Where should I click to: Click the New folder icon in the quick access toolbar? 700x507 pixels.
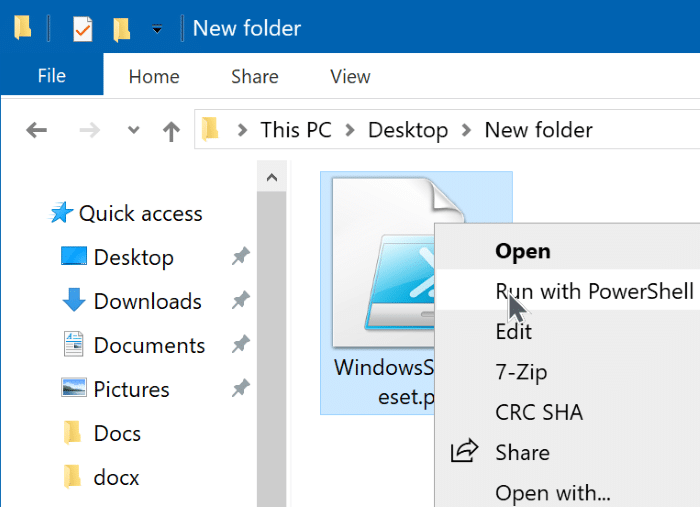(x=121, y=29)
